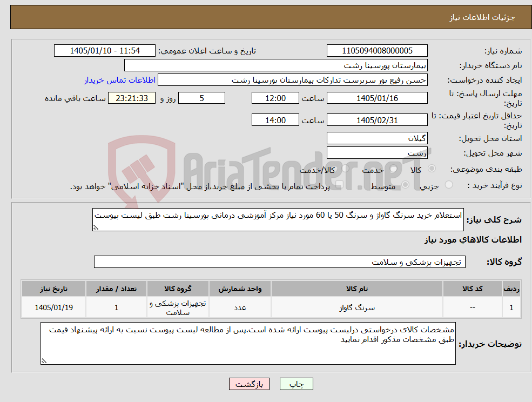Click the سرنگ گاواژ item name cell
The image size is (532, 402).
tap(357, 307)
